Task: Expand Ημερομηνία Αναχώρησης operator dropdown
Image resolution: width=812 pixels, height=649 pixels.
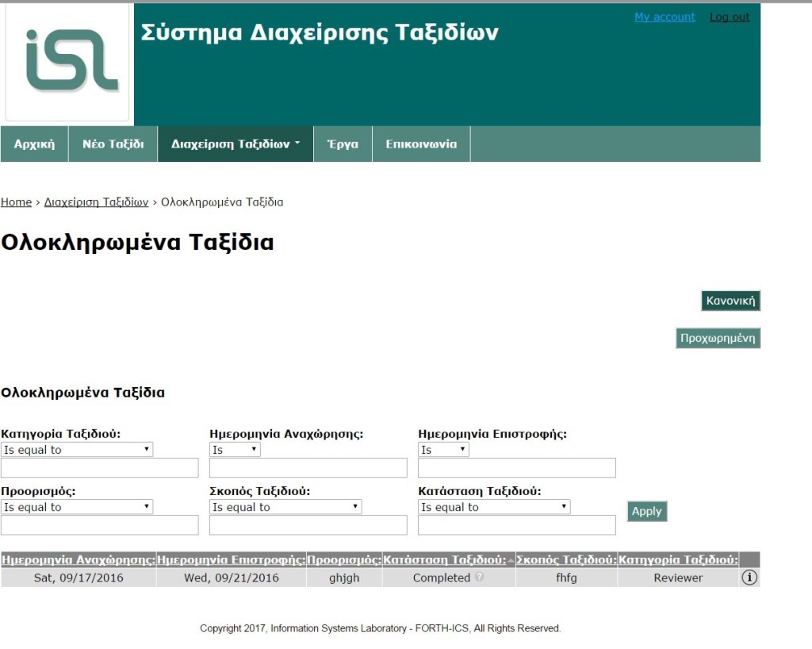Action: point(235,450)
